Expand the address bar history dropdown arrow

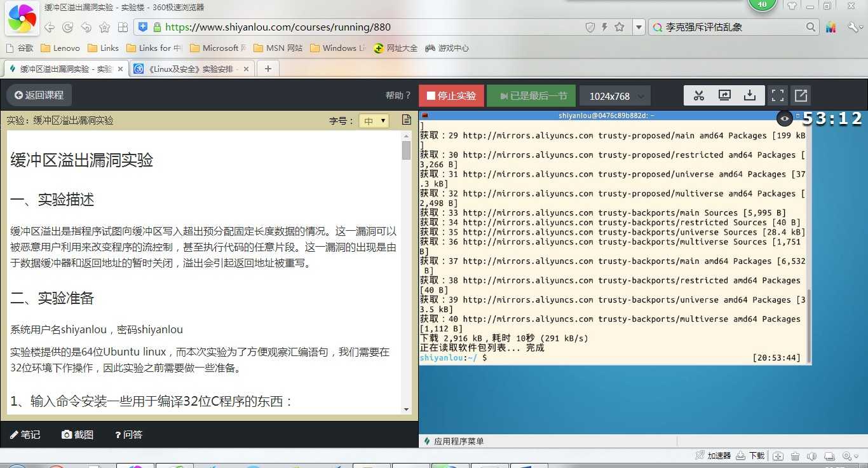coord(639,27)
